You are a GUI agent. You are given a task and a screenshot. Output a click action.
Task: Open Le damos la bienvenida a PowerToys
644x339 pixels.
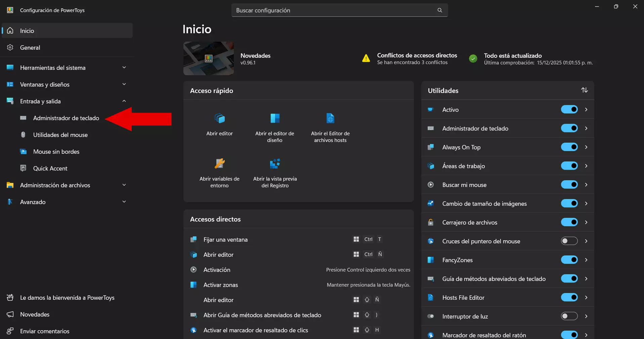[x=67, y=298]
